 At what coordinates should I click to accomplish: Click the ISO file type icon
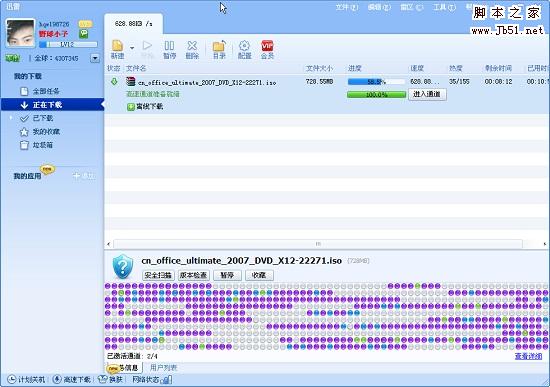(x=130, y=82)
